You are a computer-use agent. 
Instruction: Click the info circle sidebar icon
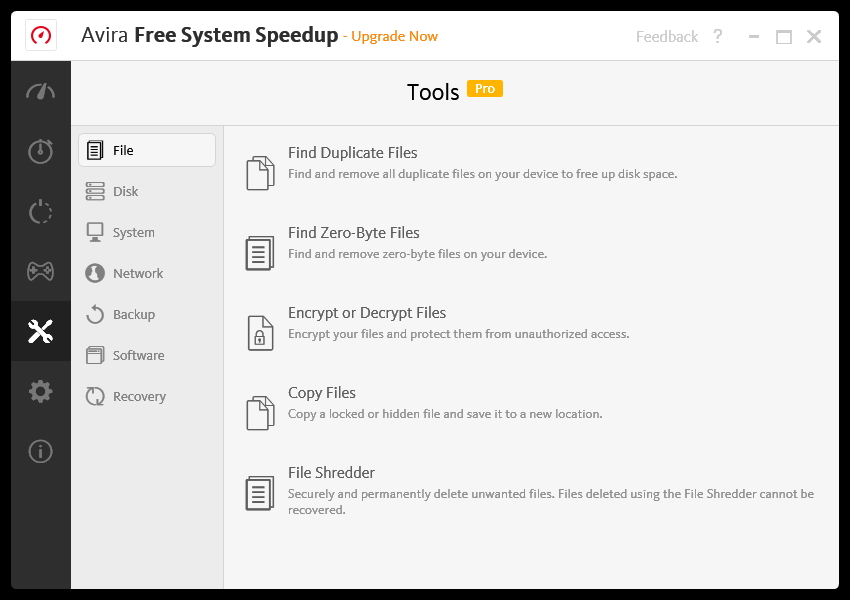click(x=40, y=451)
